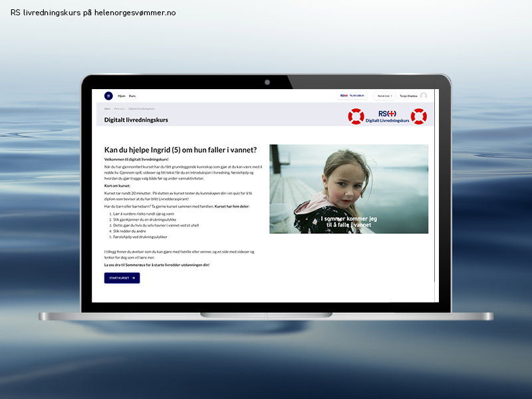Open the Norsk language dropdown
The image size is (532, 399).
click(x=385, y=96)
